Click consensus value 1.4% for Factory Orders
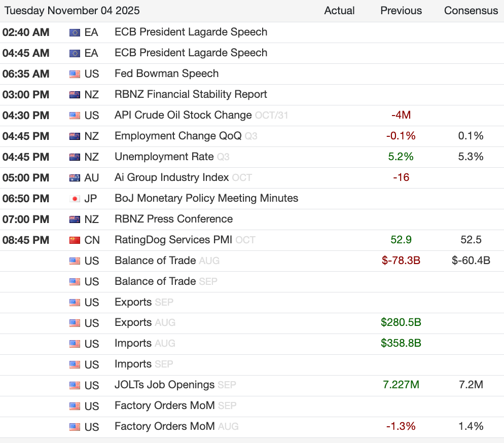The height and width of the screenshot is (443, 504). (471, 426)
